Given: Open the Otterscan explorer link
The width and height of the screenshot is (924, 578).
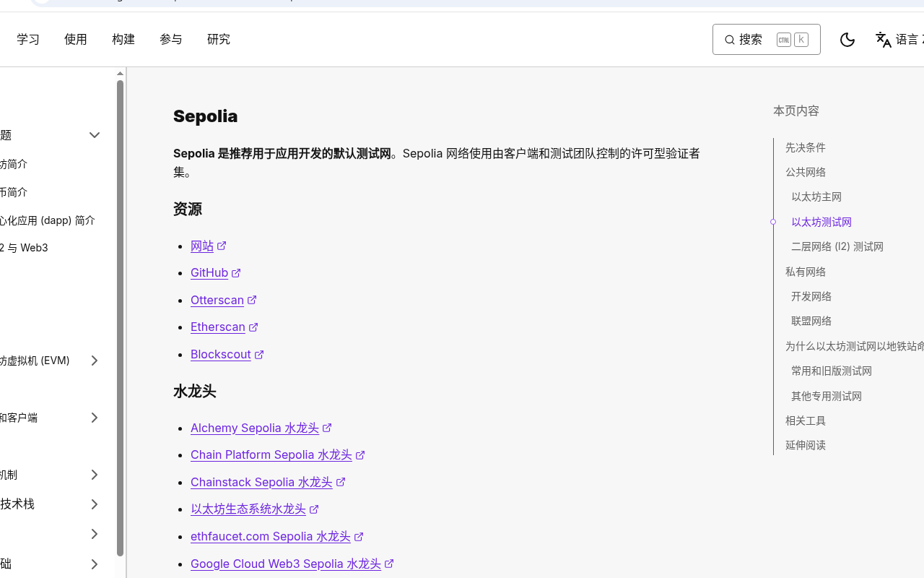Looking at the screenshot, I should point(224,300).
